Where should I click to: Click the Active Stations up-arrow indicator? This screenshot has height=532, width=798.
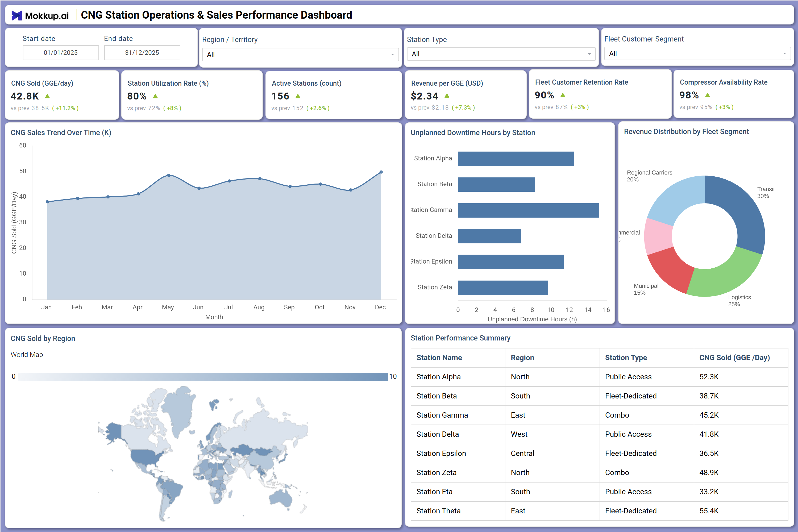(x=298, y=96)
